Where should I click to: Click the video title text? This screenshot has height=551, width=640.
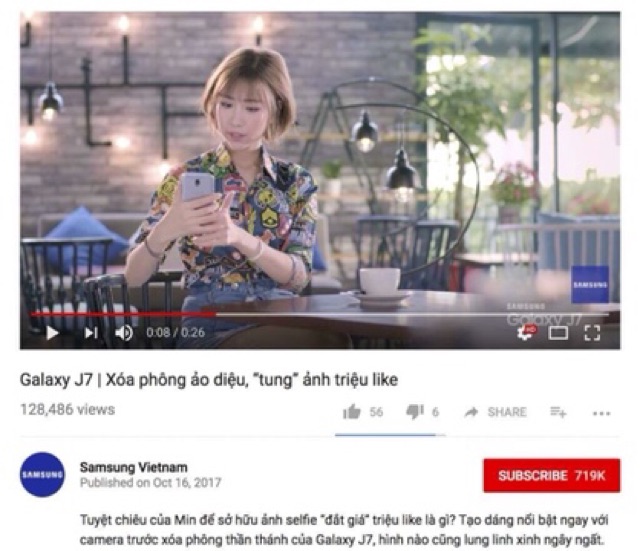[x=209, y=380]
